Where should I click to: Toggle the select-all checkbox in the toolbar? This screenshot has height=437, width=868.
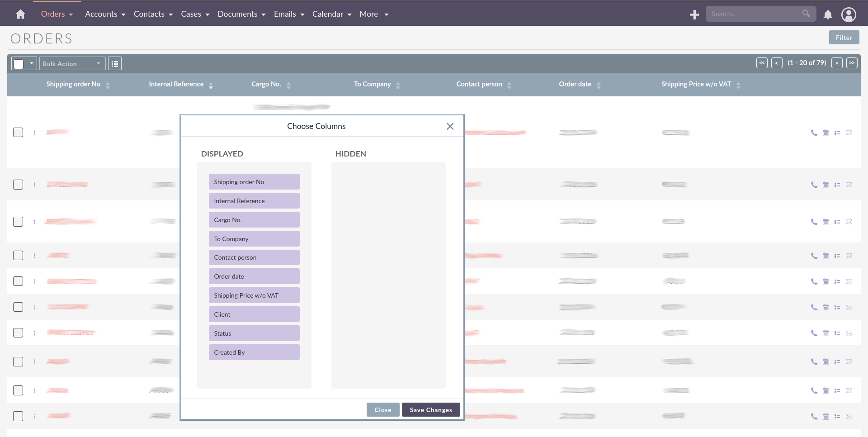[19, 64]
